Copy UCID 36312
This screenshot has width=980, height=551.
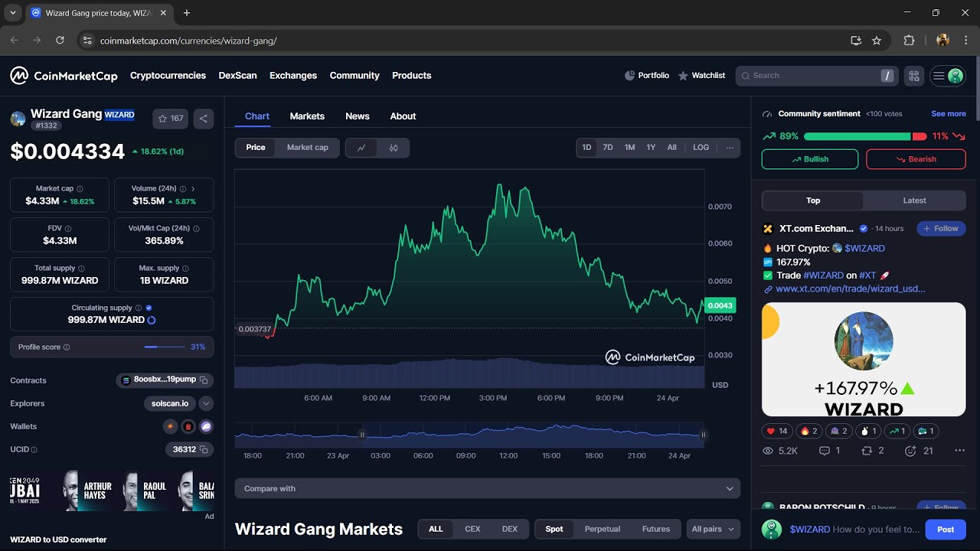click(204, 449)
